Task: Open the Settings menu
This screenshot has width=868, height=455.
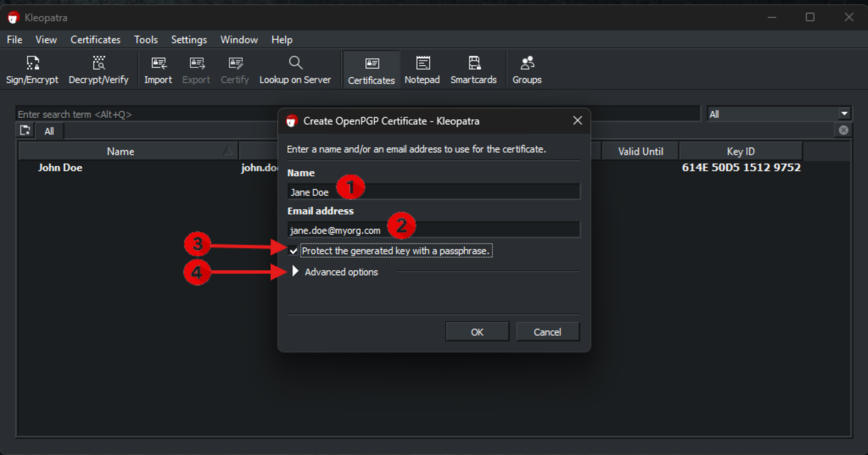Action: click(189, 40)
